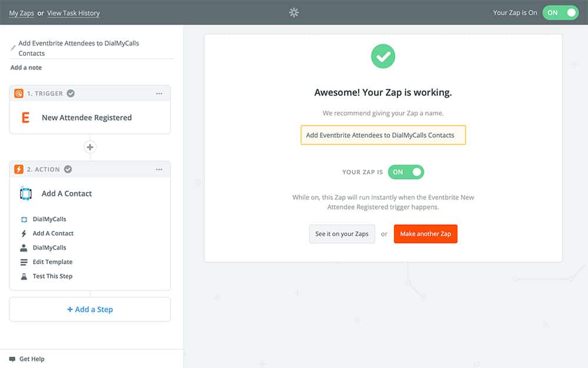Click the Get Help chat bubble icon
The width and height of the screenshot is (588, 368).
click(x=12, y=359)
